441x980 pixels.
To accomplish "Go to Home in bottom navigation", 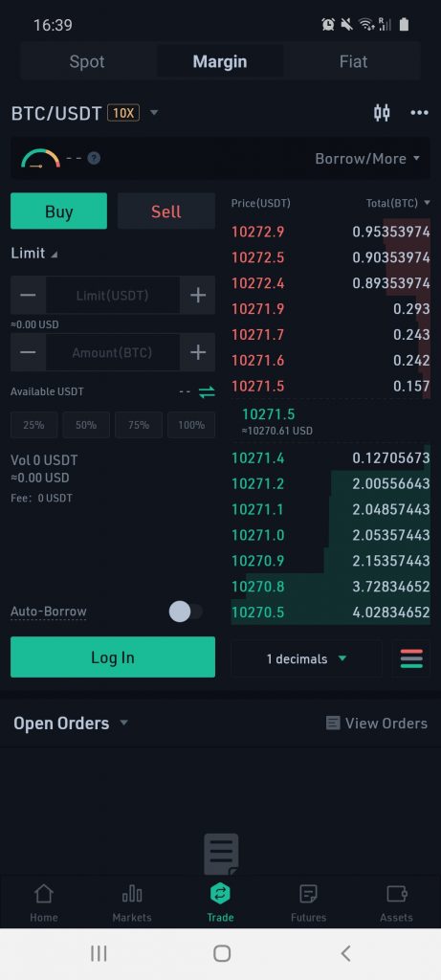I will click(x=44, y=903).
